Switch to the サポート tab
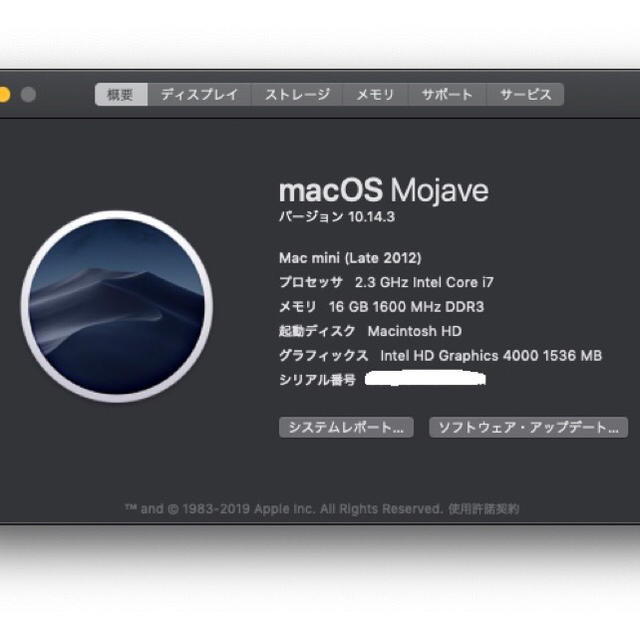This screenshot has width=640, height=640. tap(447, 95)
